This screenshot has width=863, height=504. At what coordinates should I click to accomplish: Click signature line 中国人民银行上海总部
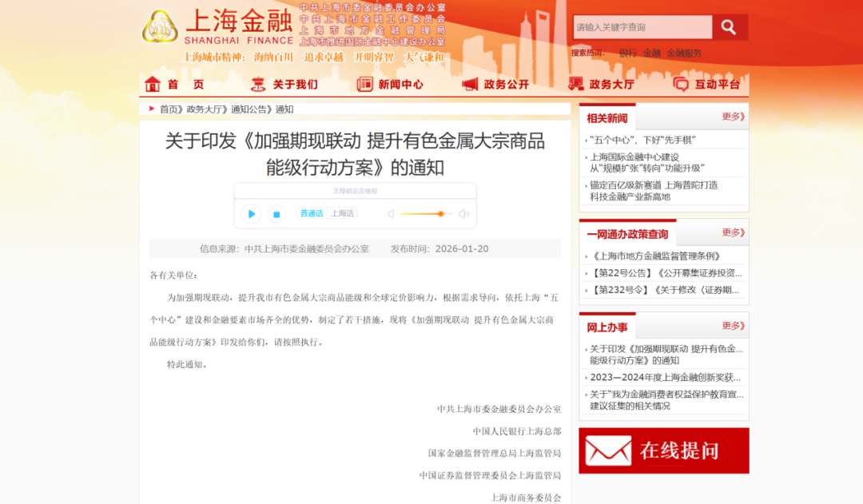[x=517, y=431]
